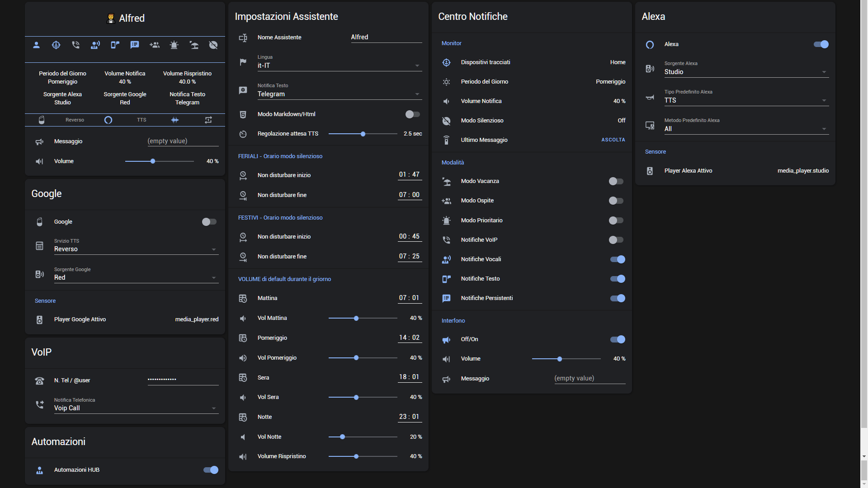Click the TTS label in Alfred card
Viewport: 868px width, 488px height.
point(142,120)
